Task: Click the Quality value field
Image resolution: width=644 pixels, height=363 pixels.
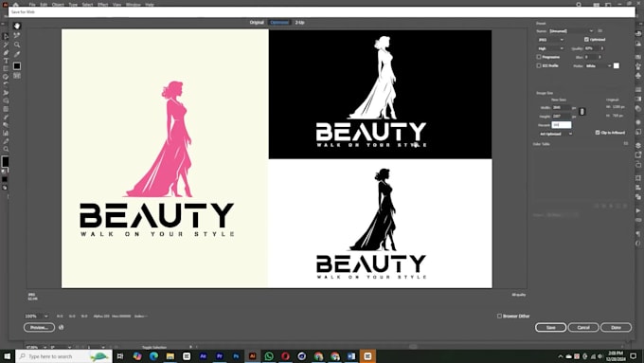Action: (x=591, y=48)
